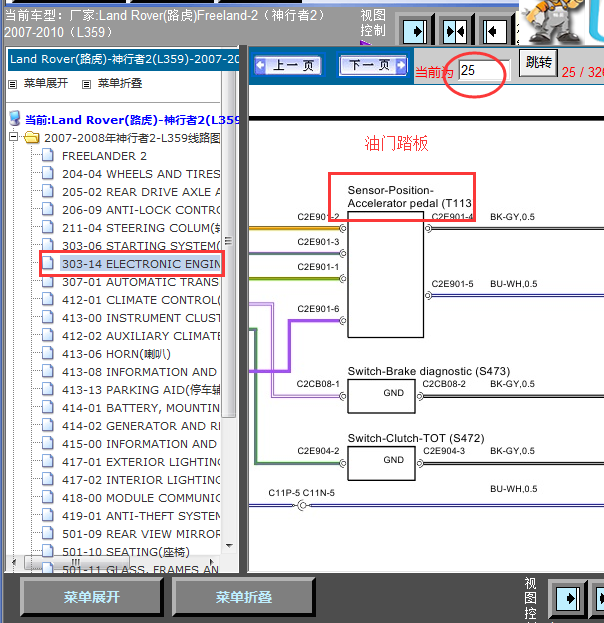Click bottom 菜单折叠 button
The height and width of the screenshot is (623, 604).
coord(244,597)
